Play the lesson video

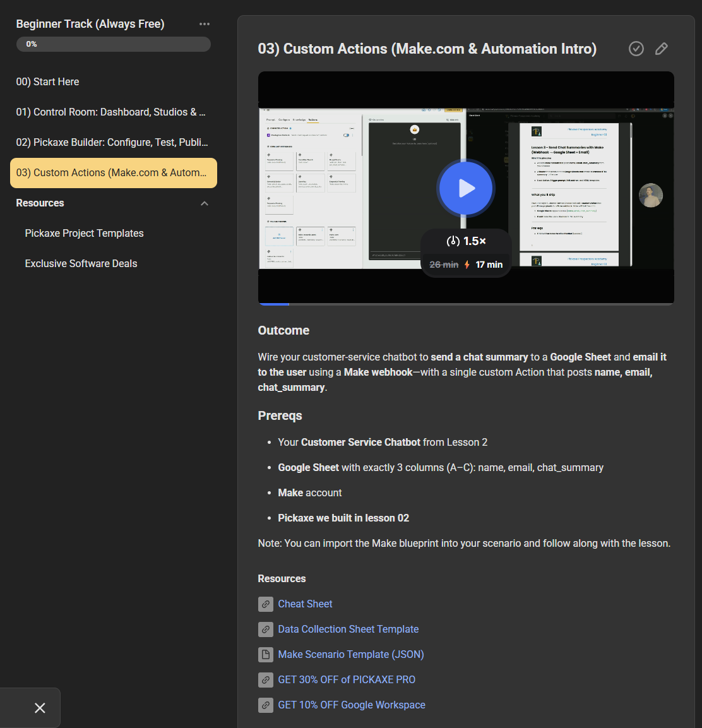coord(466,189)
